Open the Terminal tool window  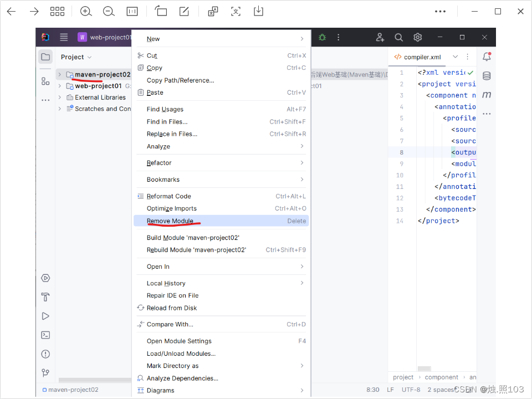point(45,335)
